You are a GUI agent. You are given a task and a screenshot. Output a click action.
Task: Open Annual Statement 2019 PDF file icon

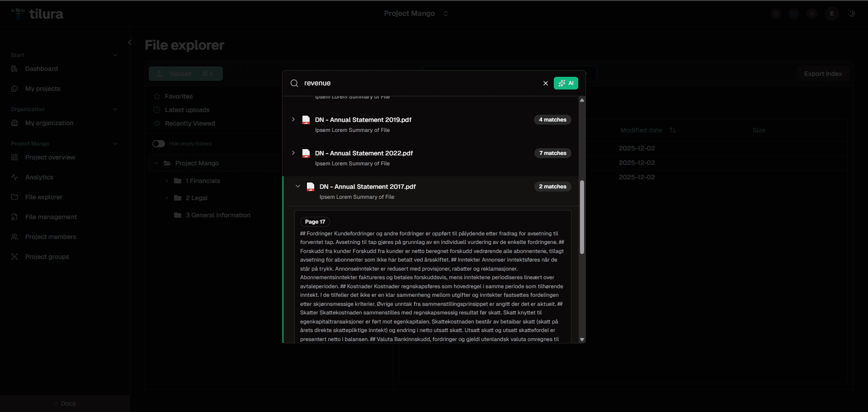(x=306, y=120)
